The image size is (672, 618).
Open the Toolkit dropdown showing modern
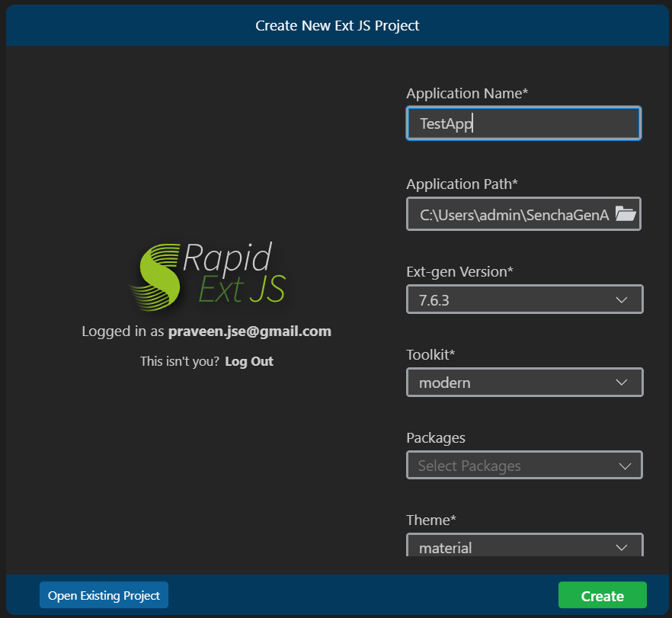(524, 383)
